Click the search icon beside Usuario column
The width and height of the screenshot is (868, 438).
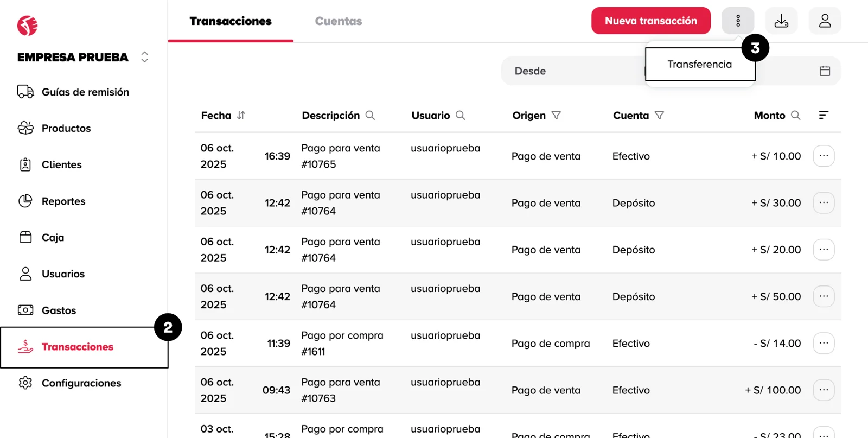pyautogui.click(x=460, y=115)
